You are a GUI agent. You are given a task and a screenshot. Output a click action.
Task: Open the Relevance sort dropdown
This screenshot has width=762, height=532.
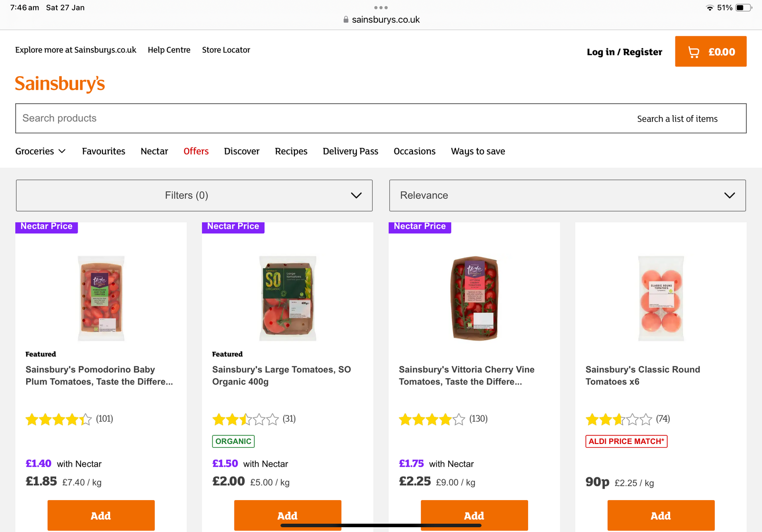tap(567, 196)
